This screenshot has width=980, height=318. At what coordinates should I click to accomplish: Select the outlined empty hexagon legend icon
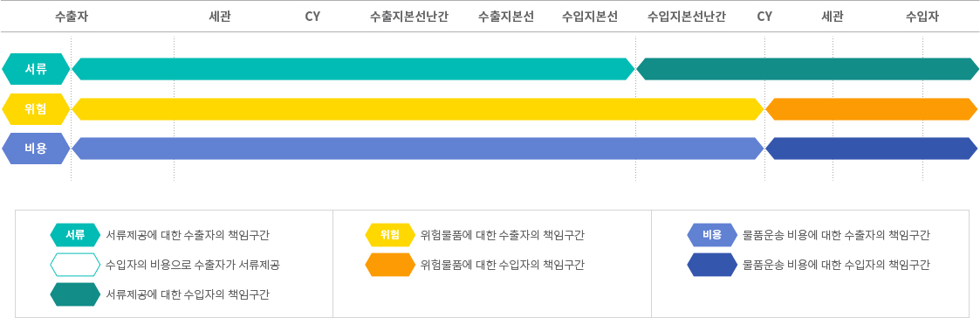pyautogui.click(x=75, y=264)
